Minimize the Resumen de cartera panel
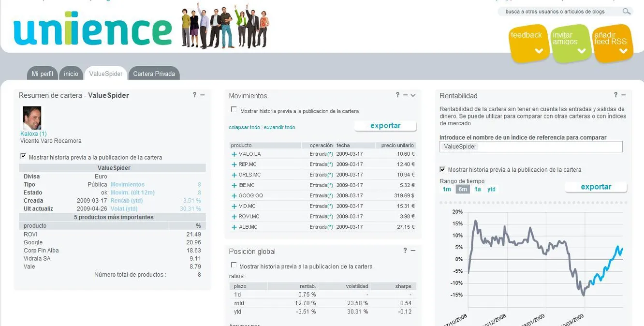Viewport: 644px width, 326px height. [x=203, y=95]
